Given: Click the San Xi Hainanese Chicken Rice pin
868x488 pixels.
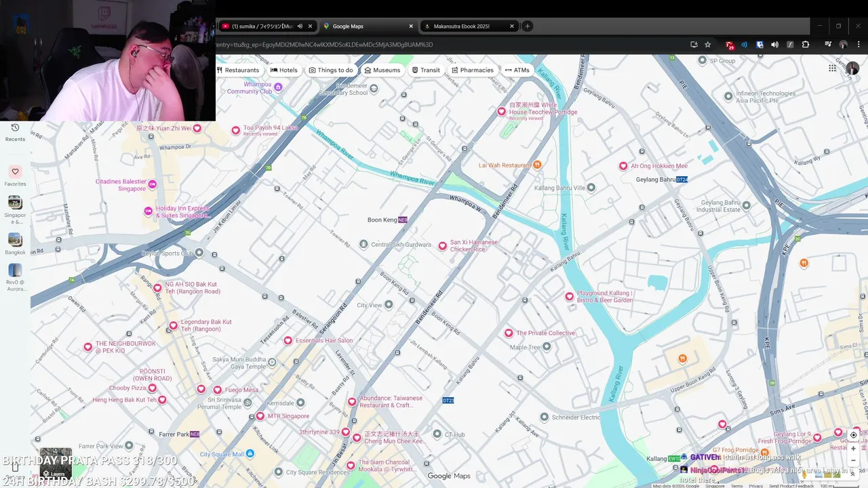Looking at the screenshot, I should [x=443, y=246].
